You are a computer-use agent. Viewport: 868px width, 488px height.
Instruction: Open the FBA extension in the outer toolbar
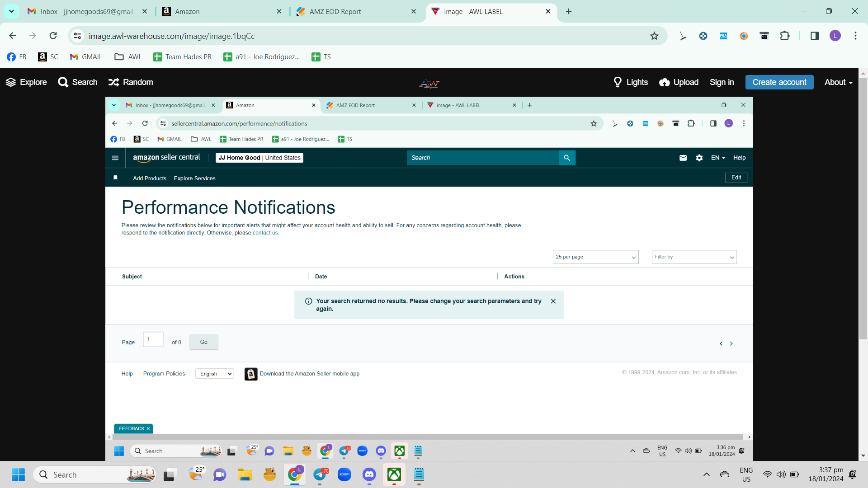723,36
